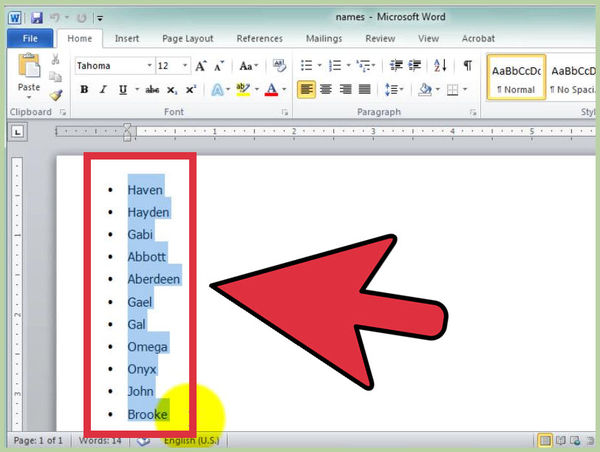Open the Tahoma font name dropdown
Viewport: 600px width, 452px height.
click(149, 66)
